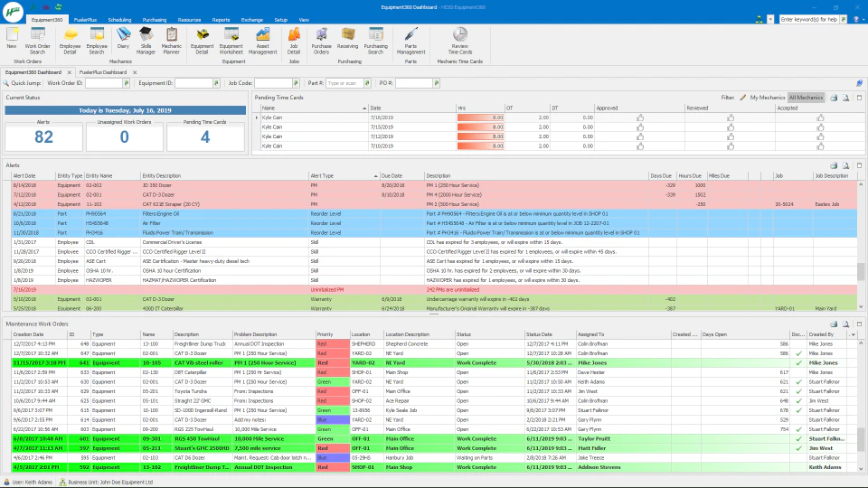Image resolution: width=868 pixels, height=488 pixels.
Task: Click the Blue priority cell for work order 614
Action: pyautogui.click(x=332, y=420)
